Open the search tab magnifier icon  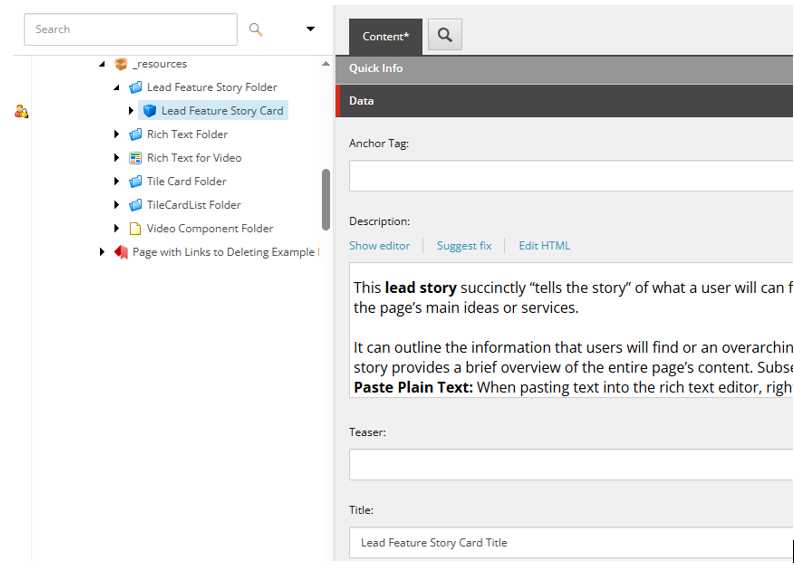pos(445,36)
